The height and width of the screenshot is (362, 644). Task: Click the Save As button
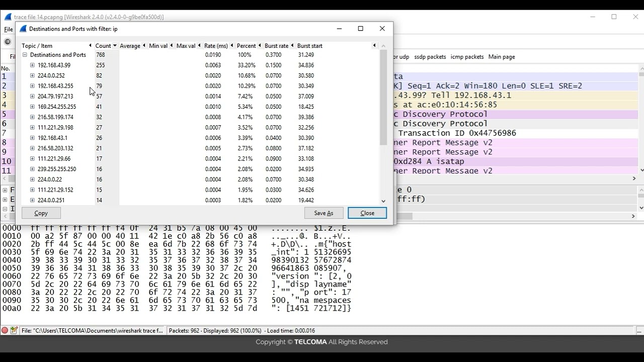(x=324, y=213)
